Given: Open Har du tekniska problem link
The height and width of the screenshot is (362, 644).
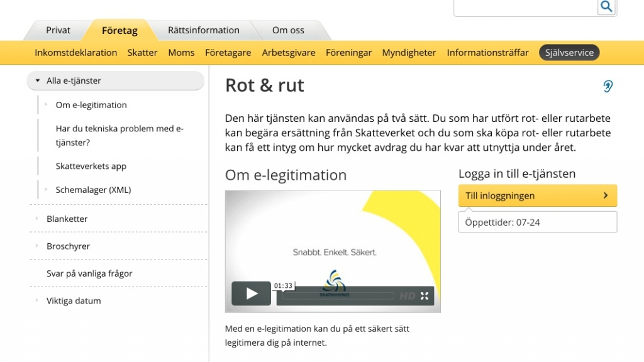Looking at the screenshot, I should point(119,136).
